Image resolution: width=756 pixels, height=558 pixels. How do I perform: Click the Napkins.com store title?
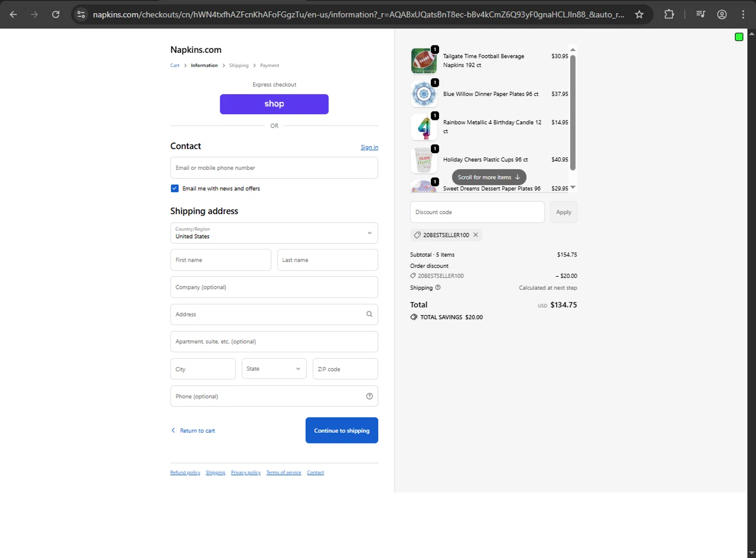coord(196,50)
